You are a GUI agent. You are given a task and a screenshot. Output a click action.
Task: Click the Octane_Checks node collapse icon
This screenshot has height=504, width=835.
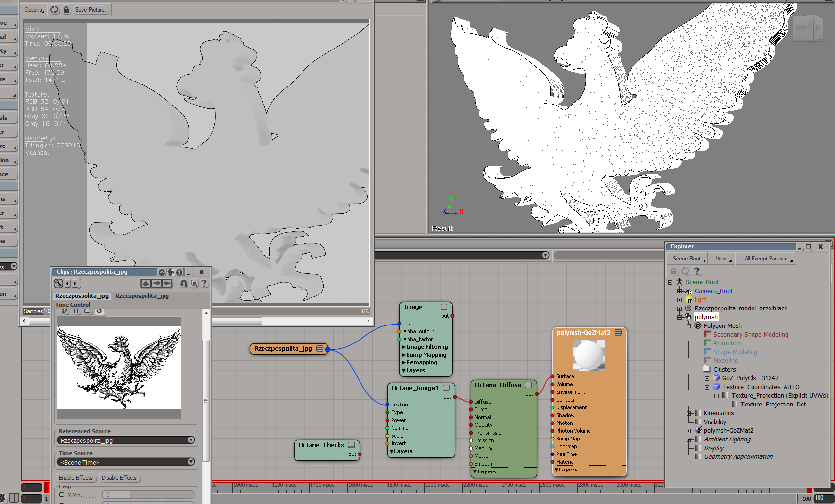351,445
